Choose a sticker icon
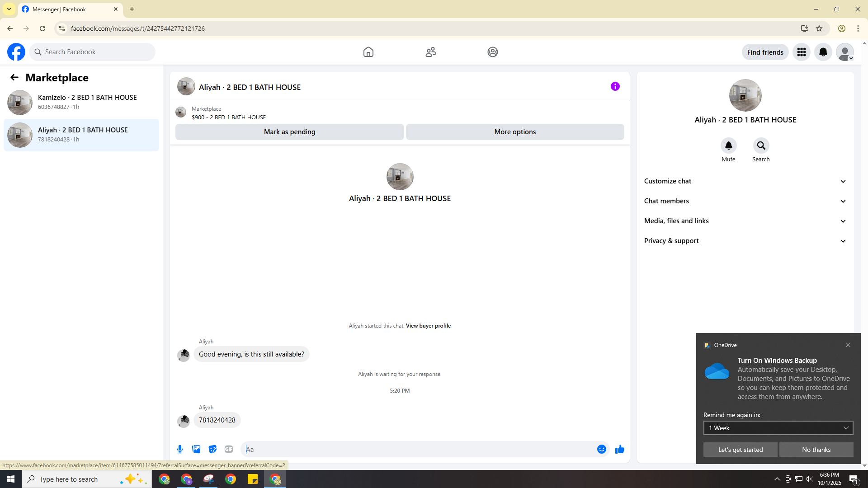The width and height of the screenshot is (868, 488). click(x=212, y=449)
